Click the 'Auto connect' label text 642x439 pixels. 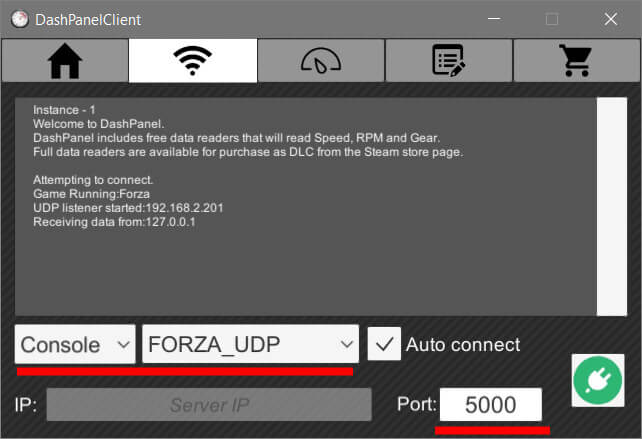click(x=463, y=344)
